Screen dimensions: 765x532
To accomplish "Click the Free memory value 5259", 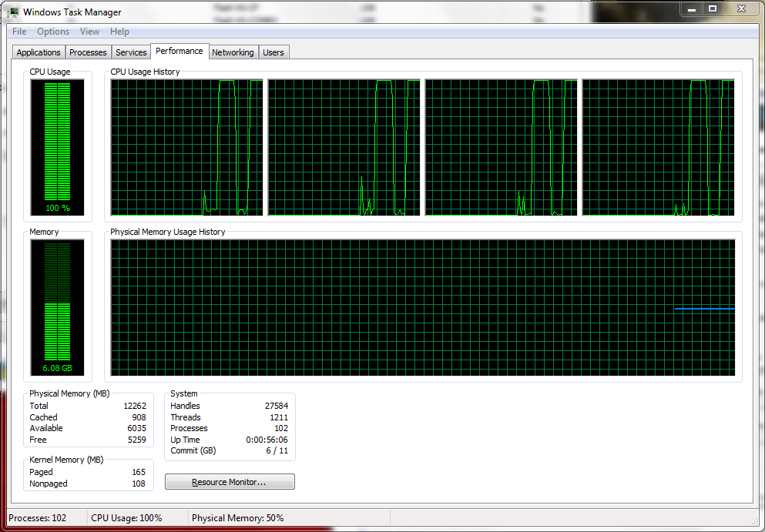I will (136, 440).
